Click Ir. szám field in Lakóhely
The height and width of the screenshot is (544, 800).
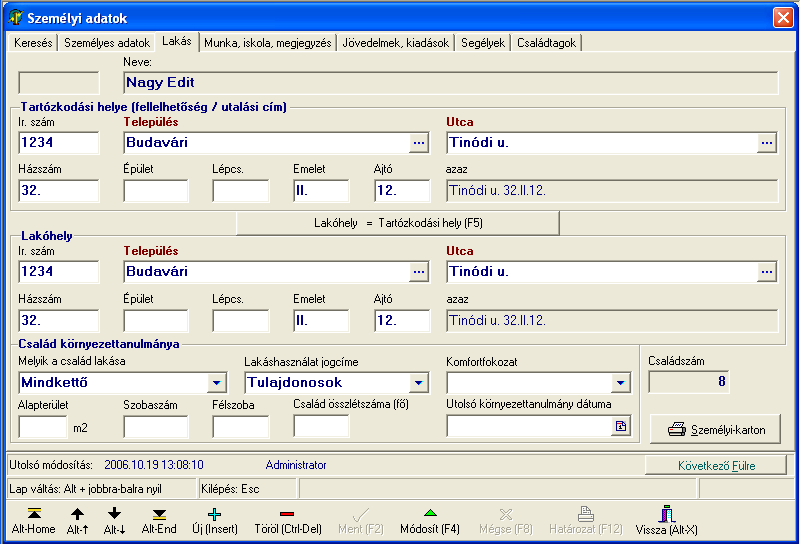click(x=59, y=272)
